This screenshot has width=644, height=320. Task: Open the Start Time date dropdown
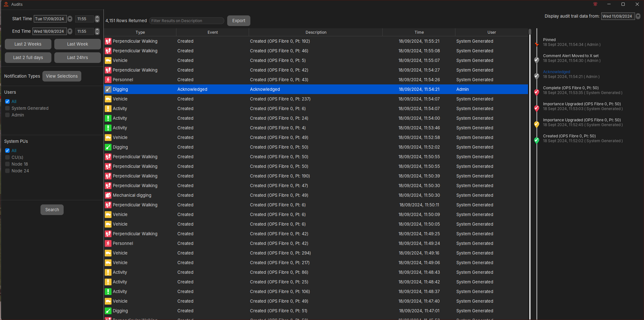coord(70,19)
